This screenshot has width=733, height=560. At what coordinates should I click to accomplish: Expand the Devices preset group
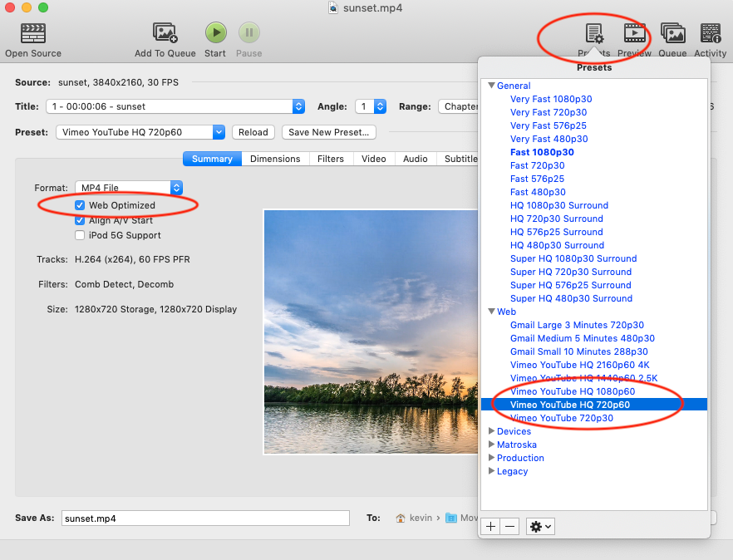pos(491,431)
